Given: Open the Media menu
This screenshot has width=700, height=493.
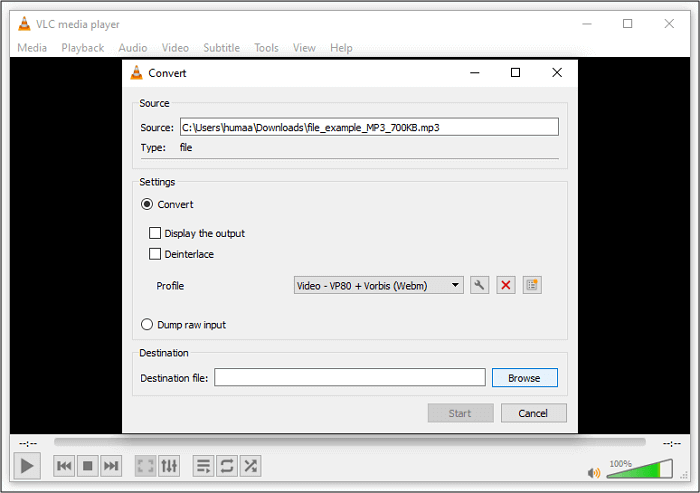Looking at the screenshot, I should click(32, 48).
